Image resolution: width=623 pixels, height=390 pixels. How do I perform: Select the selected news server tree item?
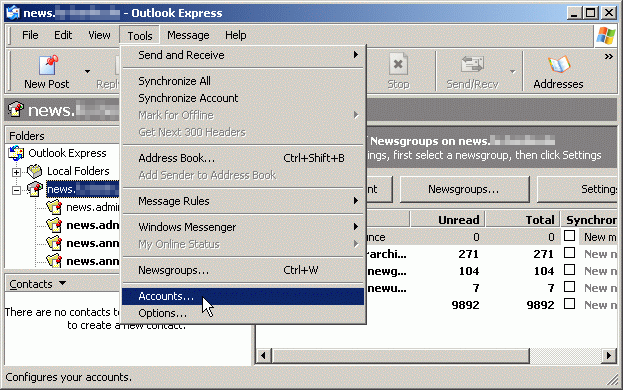(82, 189)
